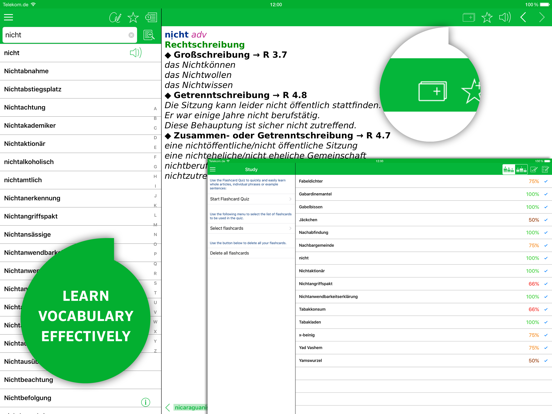Open 'Nichtachtung' in word list
The height and width of the screenshot is (414, 552).
pyautogui.click(x=81, y=107)
